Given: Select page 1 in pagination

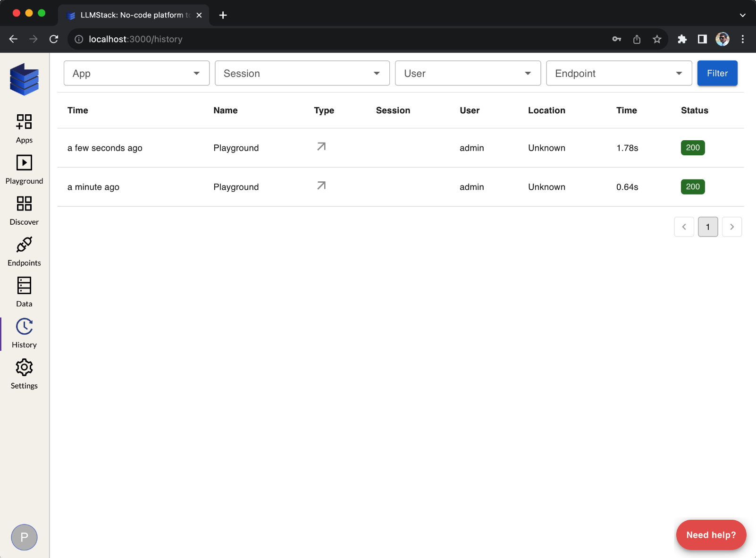Looking at the screenshot, I should [x=707, y=227].
